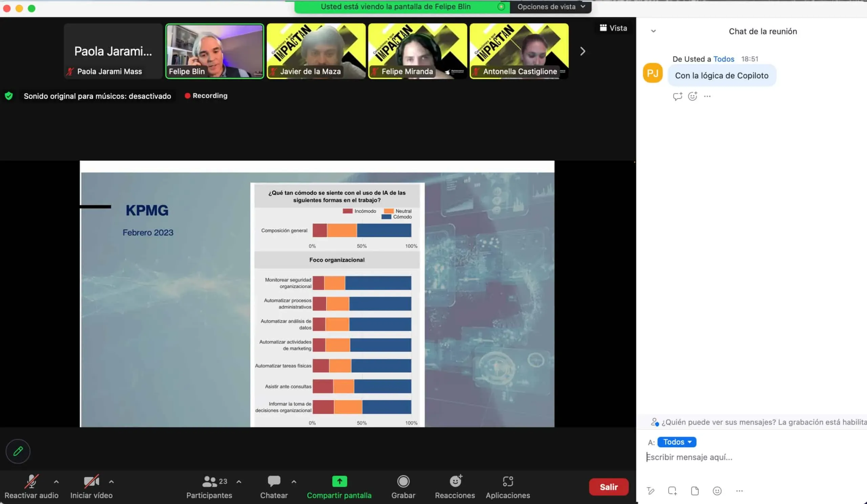Start recording with Grabar
Image resolution: width=867 pixels, height=504 pixels.
click(403, 486)
